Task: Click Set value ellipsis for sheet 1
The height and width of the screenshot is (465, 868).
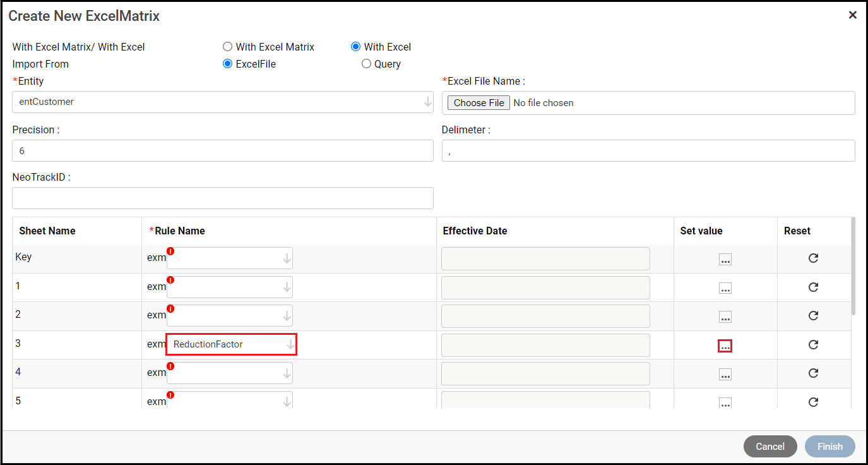Action: pyautogui.click(x=725, y=289)
